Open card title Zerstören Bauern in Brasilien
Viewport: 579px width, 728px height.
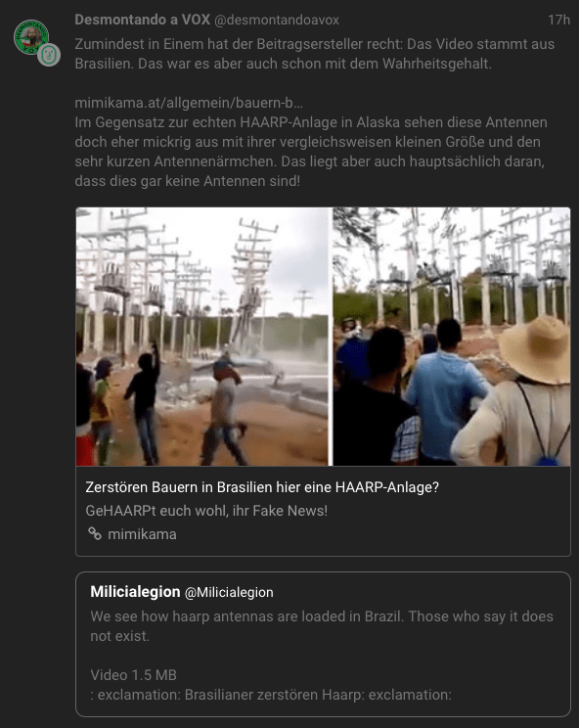(x=262, y=487)
